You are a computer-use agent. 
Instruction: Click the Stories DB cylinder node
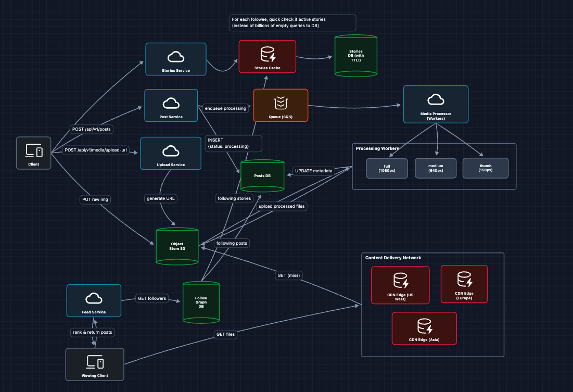[355, 56]
